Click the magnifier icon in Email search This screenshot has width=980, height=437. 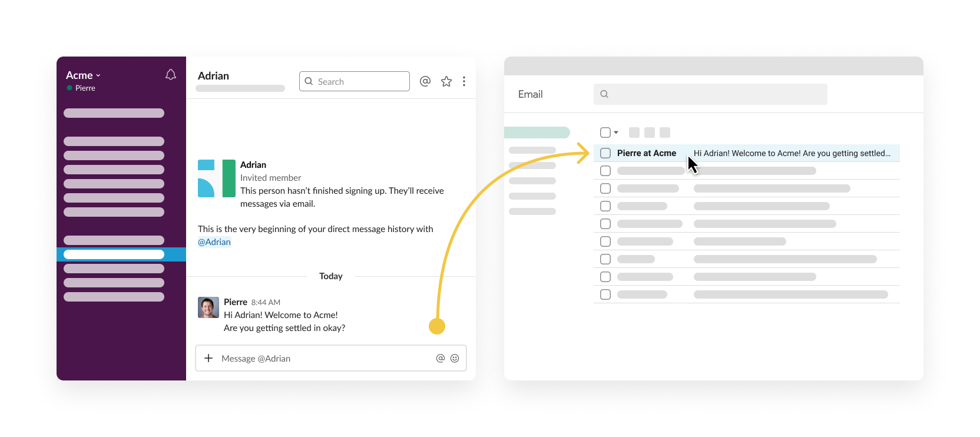pyautogui.click(x=604, y=94)
